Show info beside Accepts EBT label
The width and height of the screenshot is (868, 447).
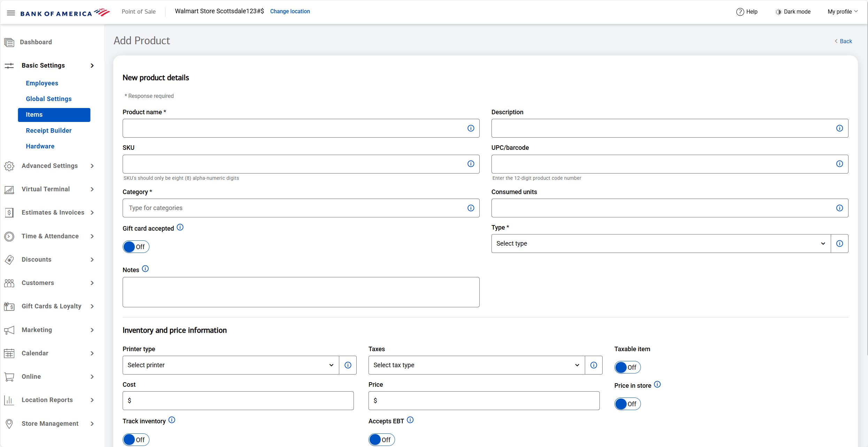tap(410, 420)
